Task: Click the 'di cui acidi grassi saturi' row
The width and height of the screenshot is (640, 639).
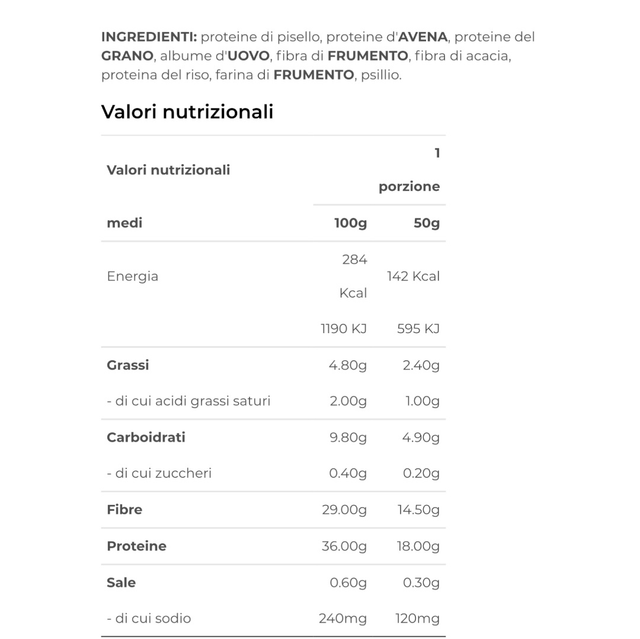Action: pyautogui.click(x=188, y=401)
